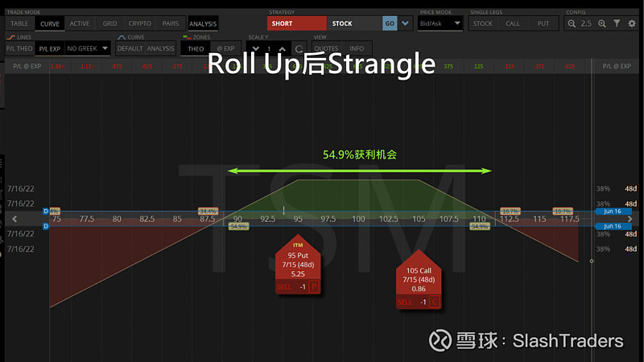This screenshot has height=362, width=644.
Task: Add a single STOCK leg
Action: [x=482, y=23]
